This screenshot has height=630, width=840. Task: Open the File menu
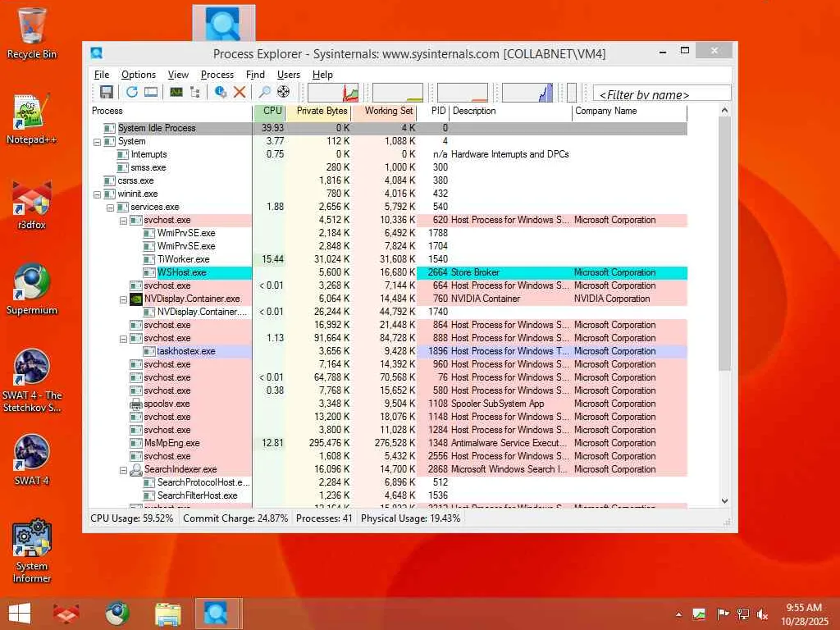(101, 75)
